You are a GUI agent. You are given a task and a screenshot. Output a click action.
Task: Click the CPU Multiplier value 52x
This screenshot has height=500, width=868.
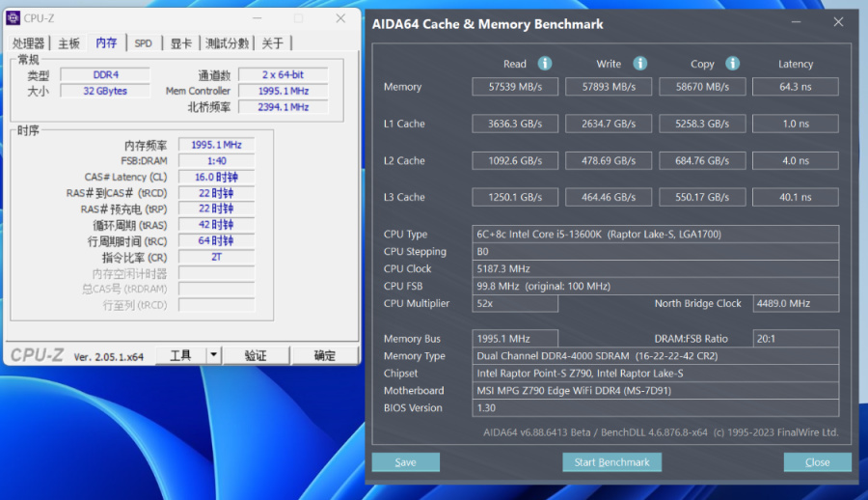(x=515, y=303)
